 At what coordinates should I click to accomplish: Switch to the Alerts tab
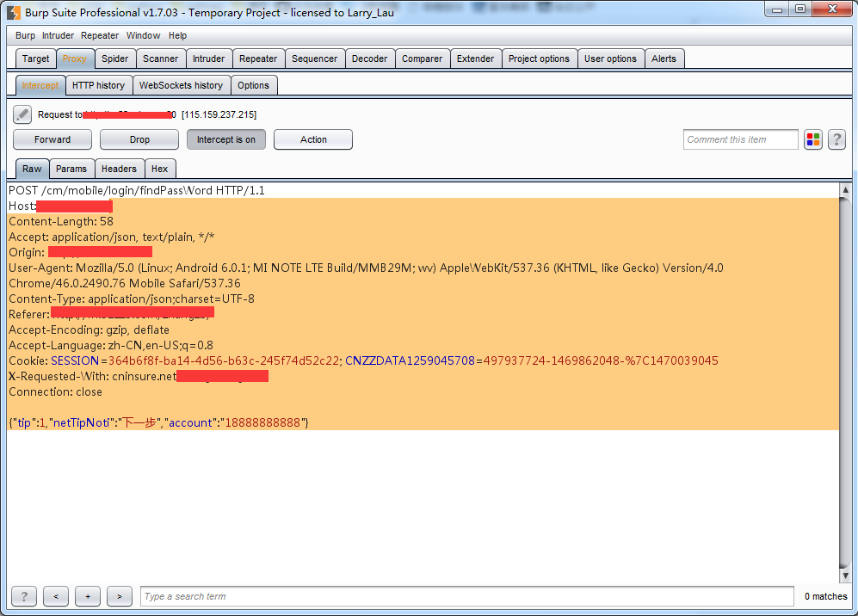pos(664,59)
